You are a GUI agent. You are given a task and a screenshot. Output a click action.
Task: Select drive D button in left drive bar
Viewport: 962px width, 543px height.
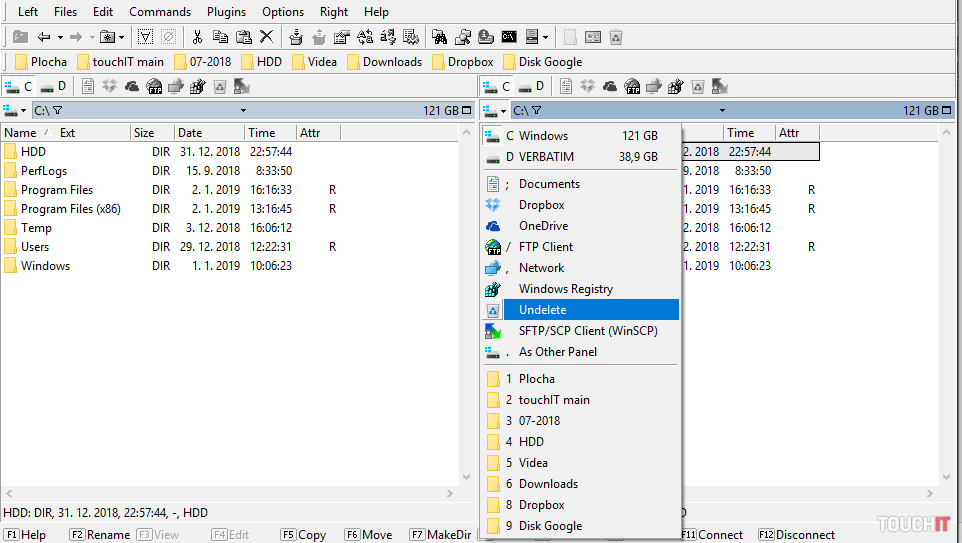(54, 86)
